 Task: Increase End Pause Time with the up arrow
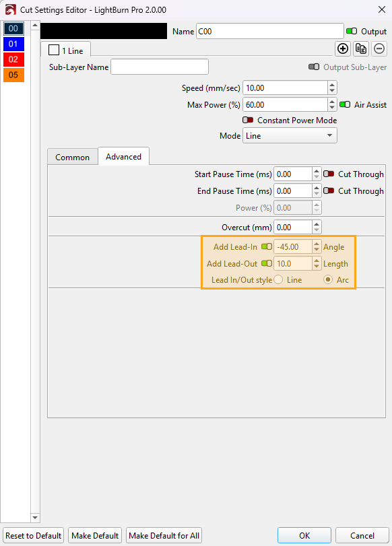coord(317,188)
